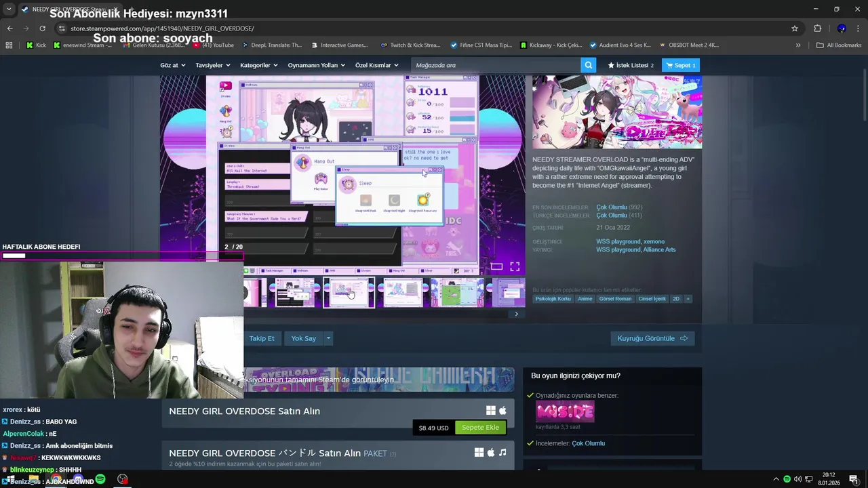This screenshot has height=488, width=868.
Task: Expand the Tavsiyeler menu
Action: click(213, 65)
